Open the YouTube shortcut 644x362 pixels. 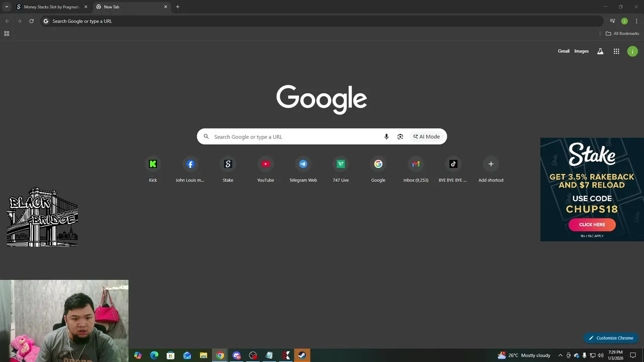[x=266, y=164]
